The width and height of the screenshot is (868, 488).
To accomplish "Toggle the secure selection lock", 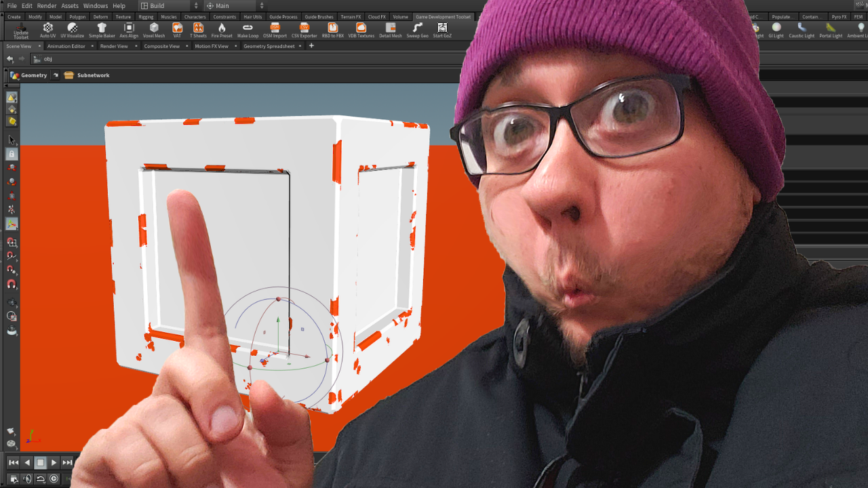I will pos(12,154).
